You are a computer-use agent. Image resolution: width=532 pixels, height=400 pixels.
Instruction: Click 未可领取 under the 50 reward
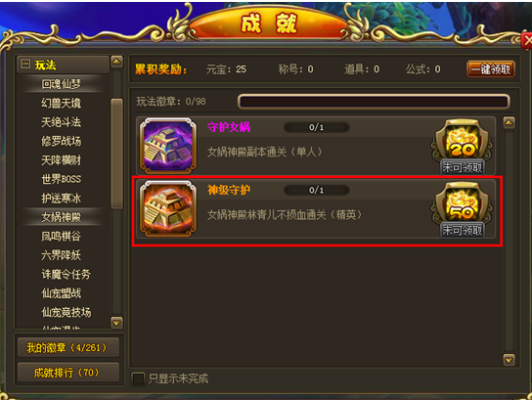point(463,231)
